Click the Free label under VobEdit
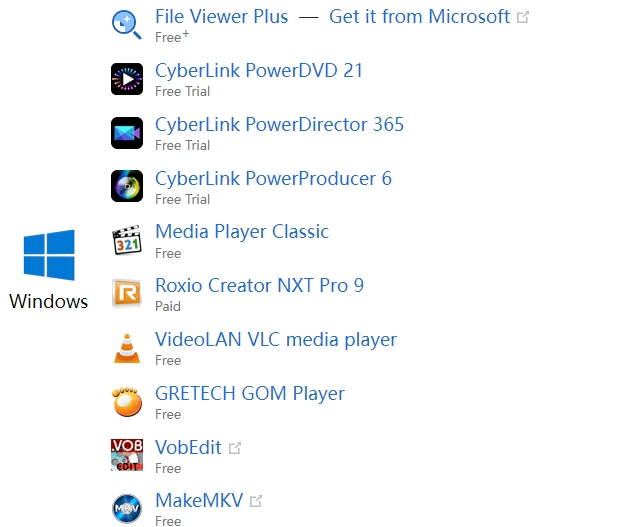 click(x=168, y=468)
